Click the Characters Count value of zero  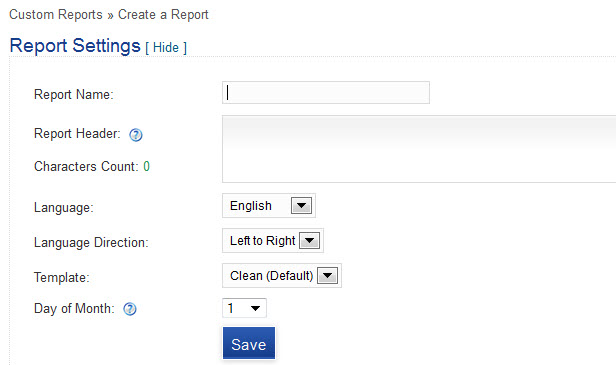[147, 167]
